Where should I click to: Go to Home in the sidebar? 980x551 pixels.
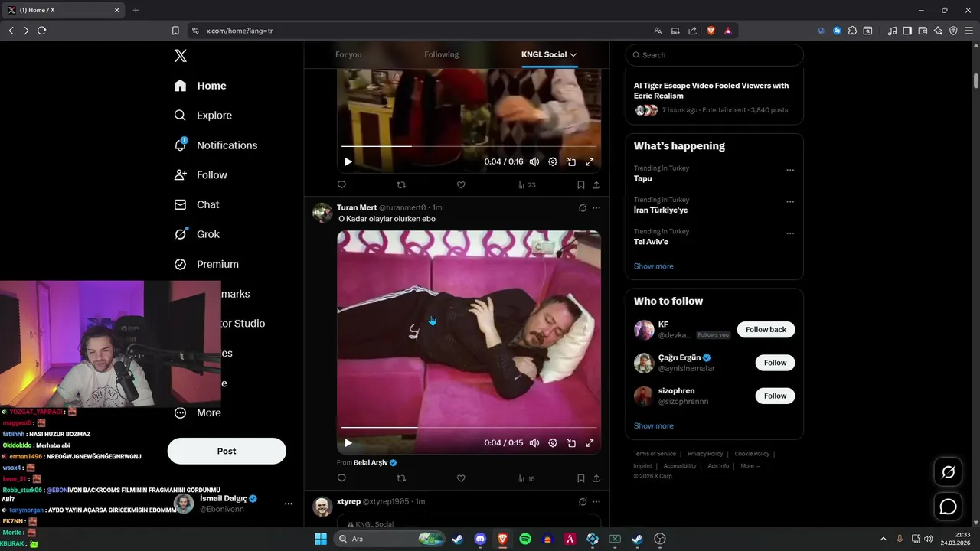[x=200, y=86]
